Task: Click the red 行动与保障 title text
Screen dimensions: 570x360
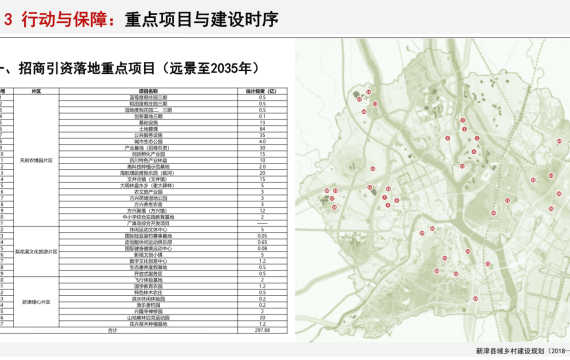Action: [65, 19]
